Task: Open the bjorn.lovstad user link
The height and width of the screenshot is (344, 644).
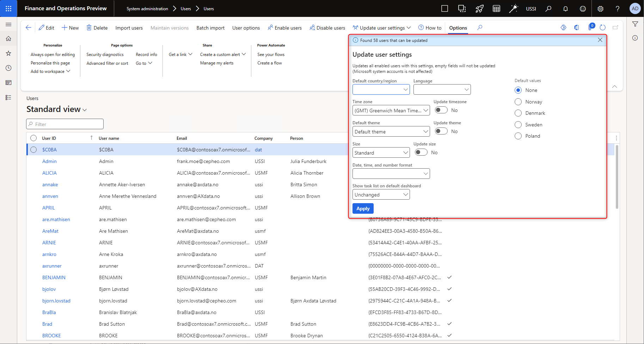Action: pyautogui.click(x=56, y=301)
